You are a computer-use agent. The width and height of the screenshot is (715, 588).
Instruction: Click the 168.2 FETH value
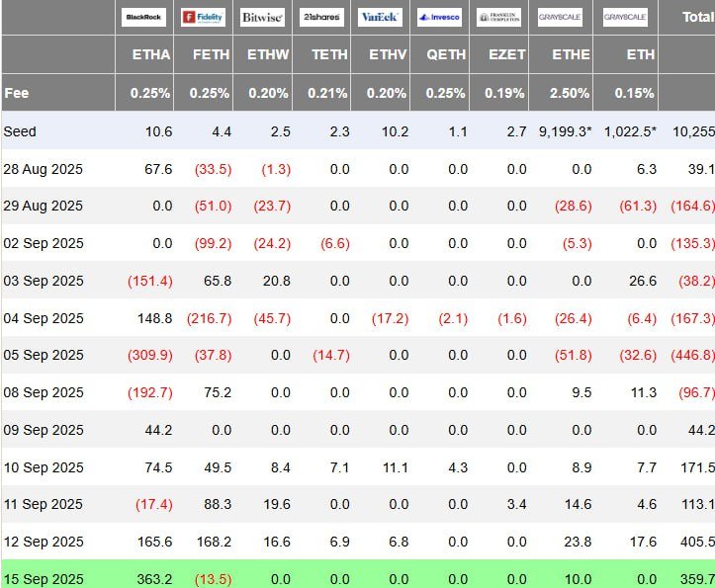[x=214, y=542]
